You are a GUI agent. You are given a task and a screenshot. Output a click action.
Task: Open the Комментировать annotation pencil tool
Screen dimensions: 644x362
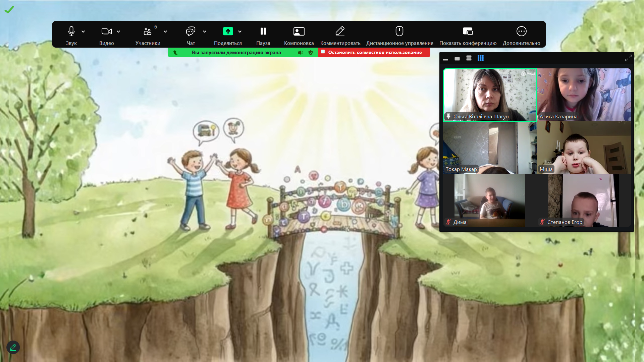340,32
